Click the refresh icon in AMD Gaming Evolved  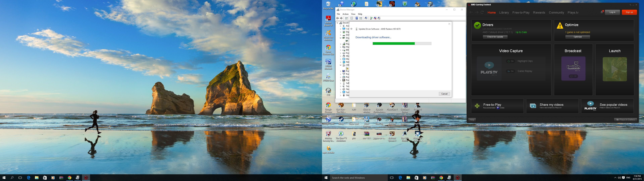click(482, 12)
